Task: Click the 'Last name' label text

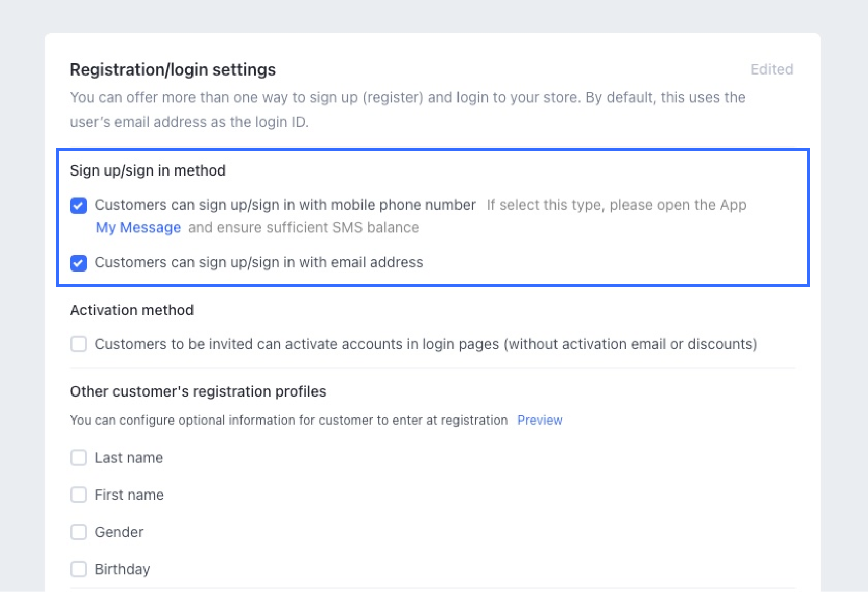Action: (129, 458)
